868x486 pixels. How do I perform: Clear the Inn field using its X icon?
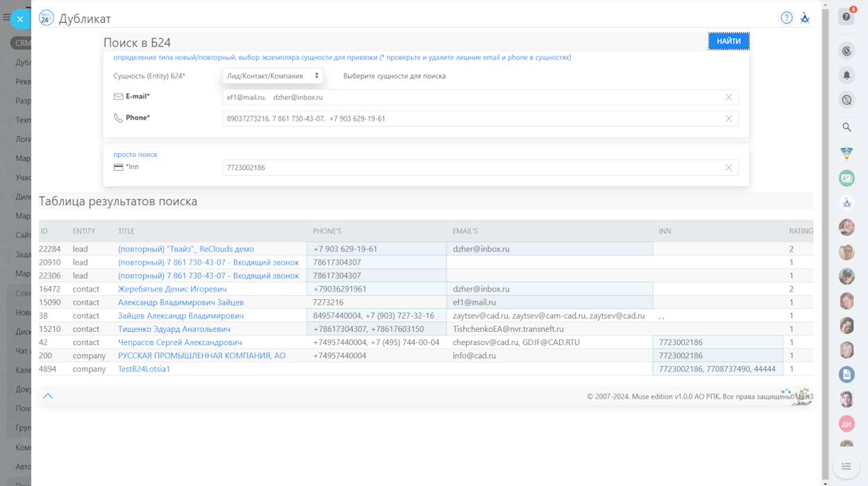[728, 167]
